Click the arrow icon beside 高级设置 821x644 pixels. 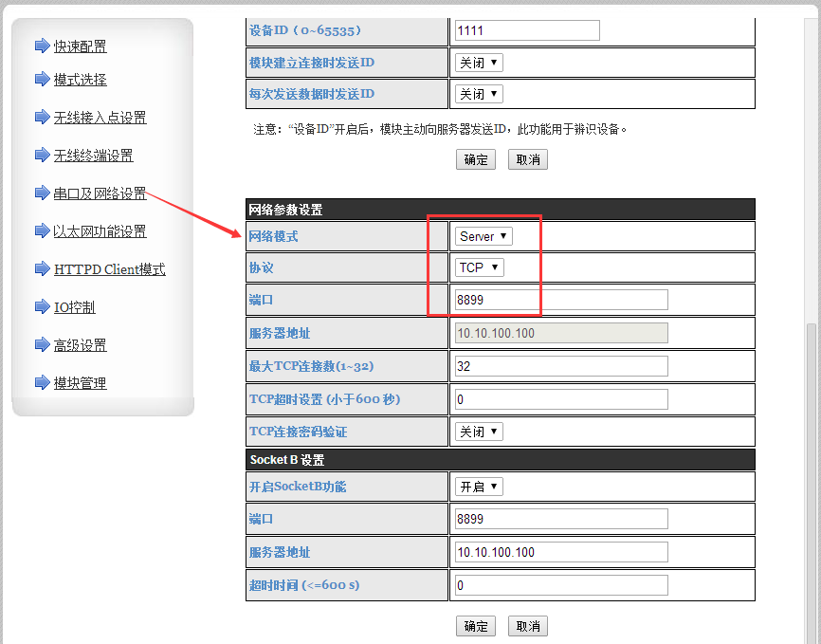coord(41,345)
